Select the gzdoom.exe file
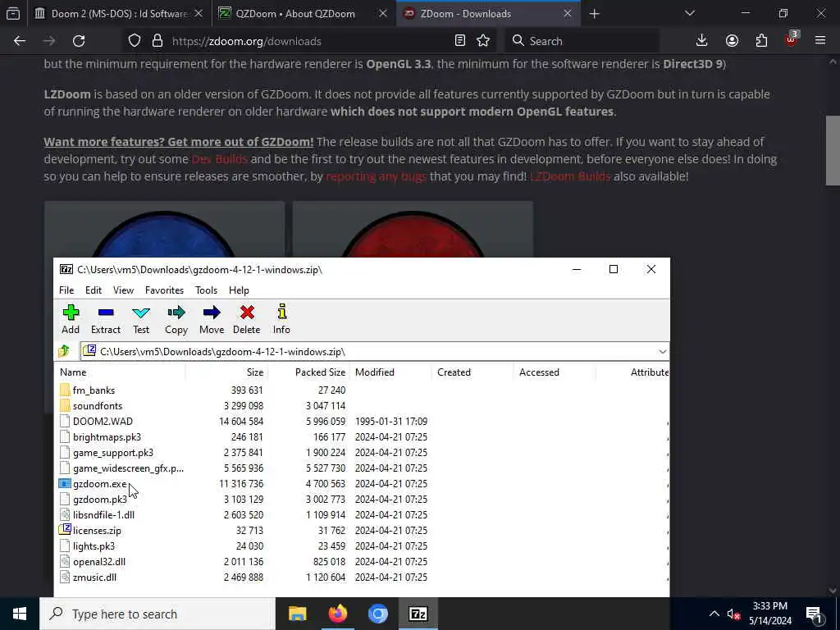 point(99,484)
